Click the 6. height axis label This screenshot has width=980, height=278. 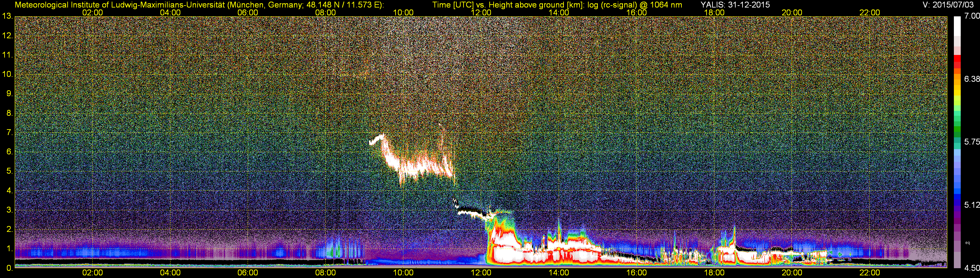click(x=9, y=152)
